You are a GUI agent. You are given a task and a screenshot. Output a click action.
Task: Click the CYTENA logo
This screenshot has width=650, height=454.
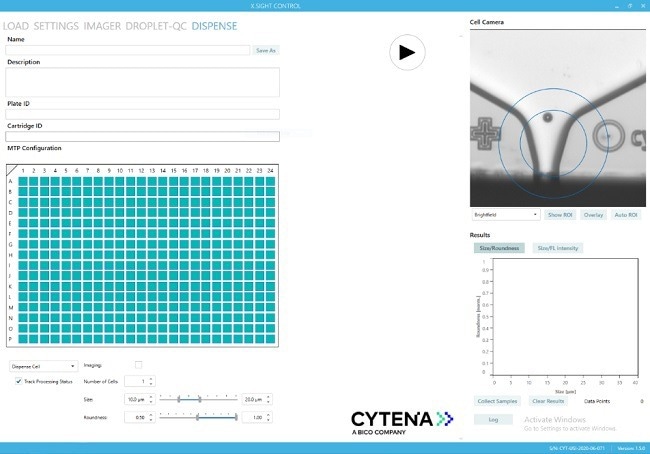click(x=402, y=422)
